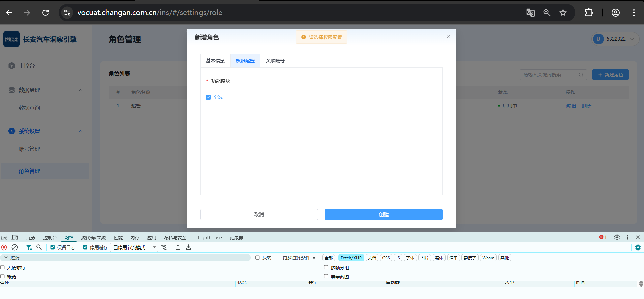Click the DevTools record network log icon
Image resolution: width=644 pixels, height=299 pixels.
click(x=4, y=247)
